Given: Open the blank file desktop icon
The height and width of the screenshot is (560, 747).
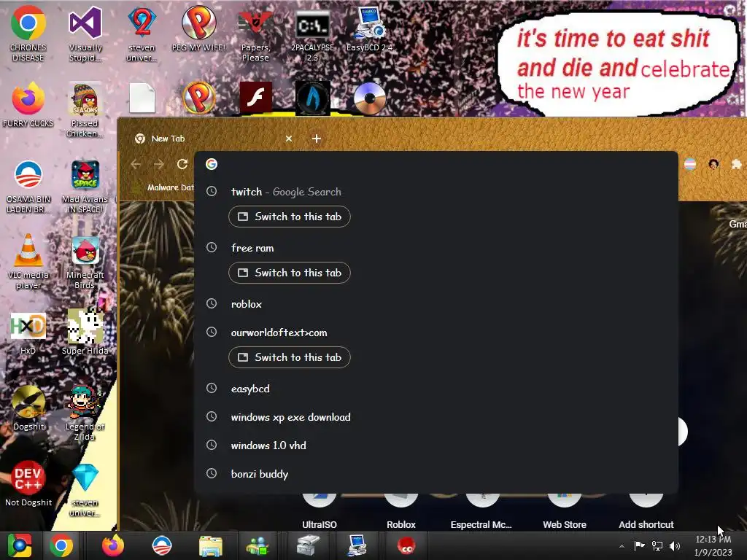Looking at the screenshot, I should [142, 98].
